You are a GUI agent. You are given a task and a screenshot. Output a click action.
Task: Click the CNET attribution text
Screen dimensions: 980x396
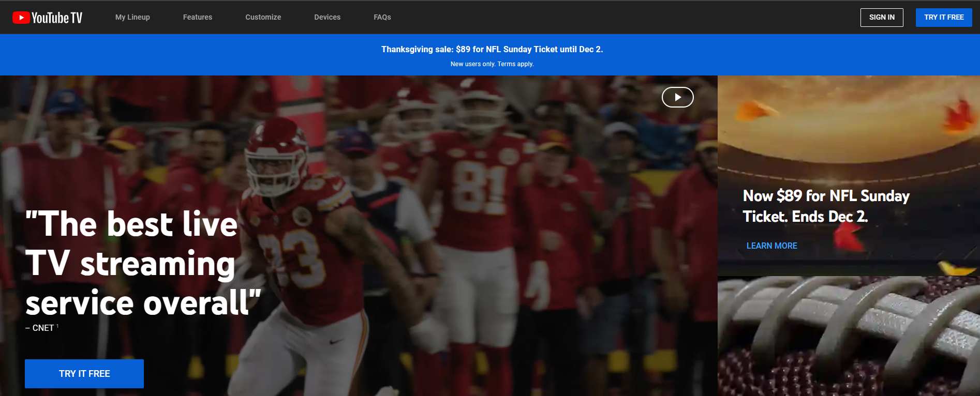(41, 328)
